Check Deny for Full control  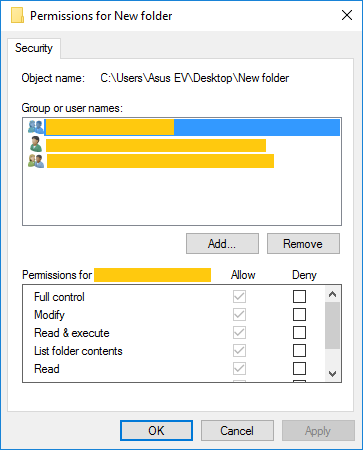point(299,296)
